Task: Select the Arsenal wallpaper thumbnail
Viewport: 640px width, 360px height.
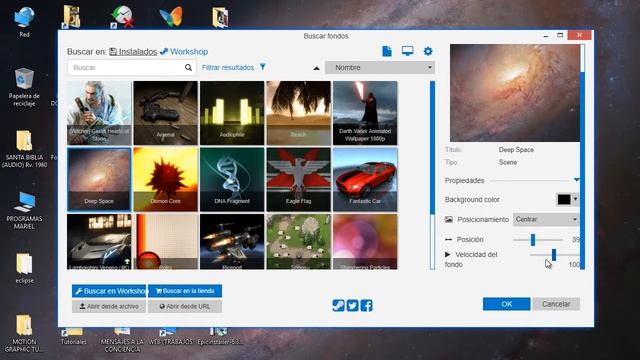Action: [165, 113]
